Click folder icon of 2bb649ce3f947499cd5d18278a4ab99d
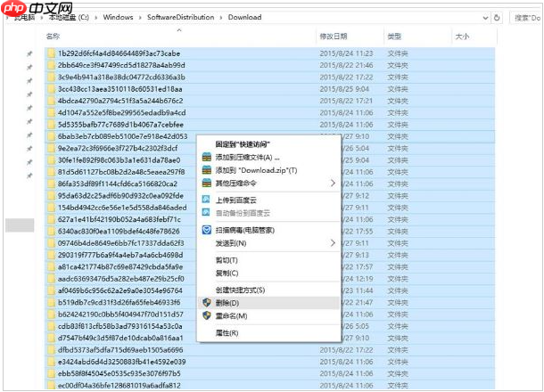The image size is (544, 392). click(x=51, y=65)
